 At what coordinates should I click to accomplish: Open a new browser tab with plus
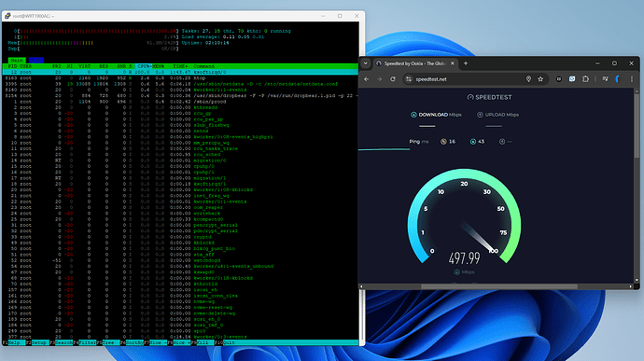click(466, 63)
